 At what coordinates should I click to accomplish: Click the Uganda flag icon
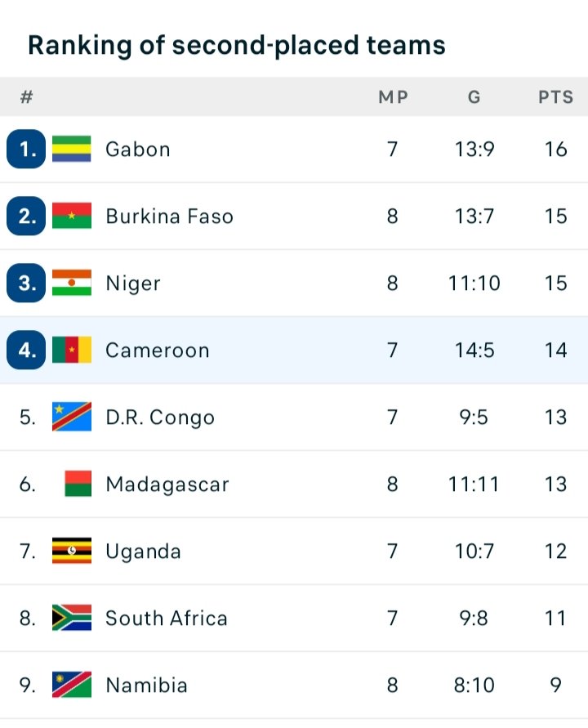tap(72, 552)
